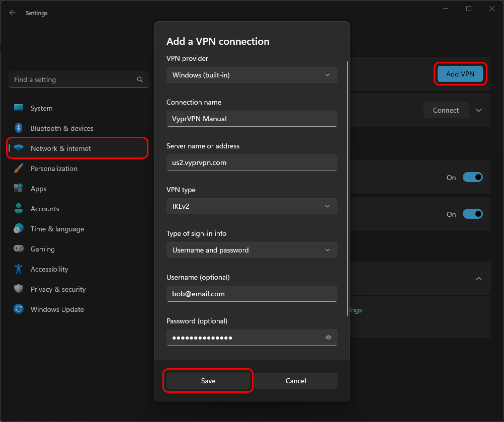Click the back arrow in Settings
This screenshot has height=422, width=504.
tap(13, 13)
